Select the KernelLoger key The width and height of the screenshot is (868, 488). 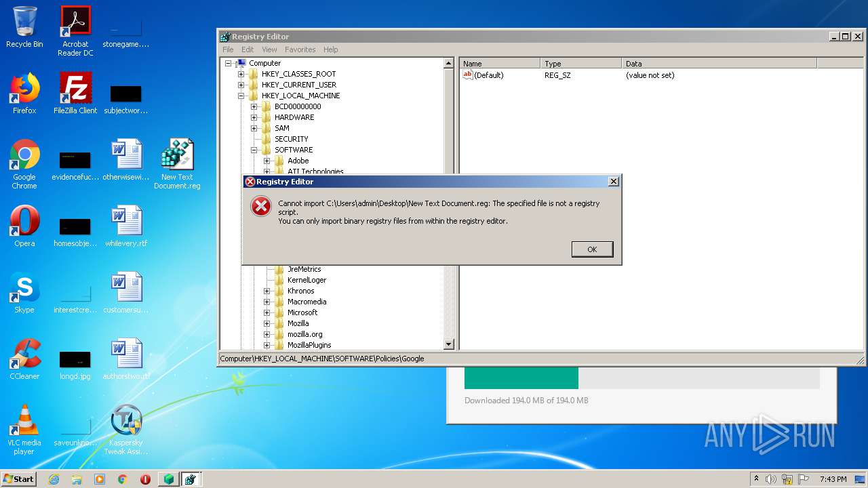[x=307, y=280]
